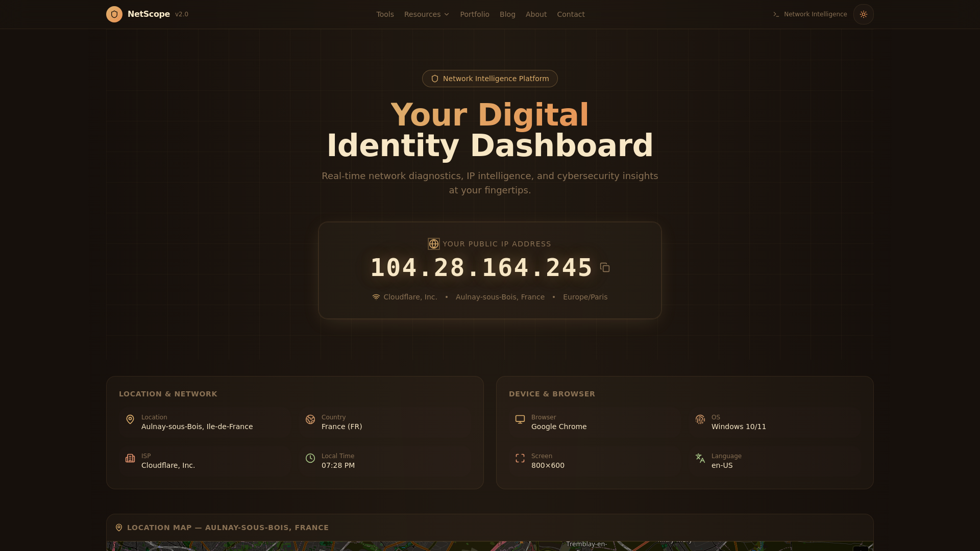Click the location pin icon beside Aulnay-sous-Bois
This screenshot has height=551, width=980.
coord(130,419)
